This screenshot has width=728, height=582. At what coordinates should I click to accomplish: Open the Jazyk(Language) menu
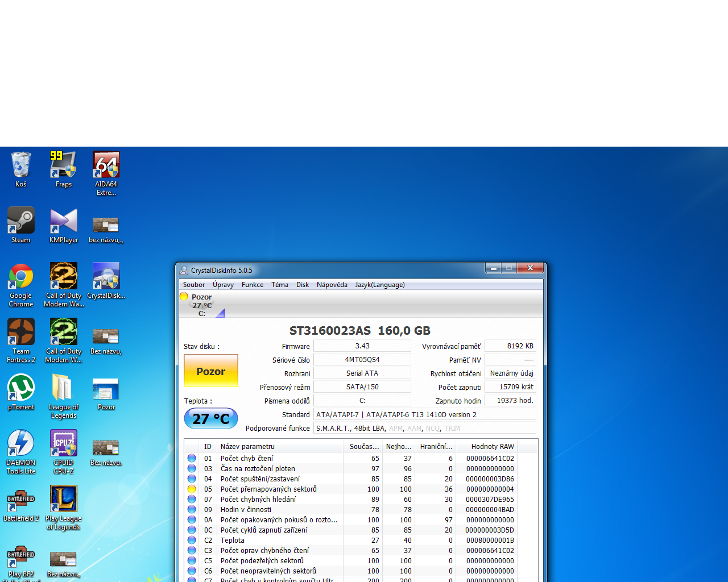(x=380, y=285)
